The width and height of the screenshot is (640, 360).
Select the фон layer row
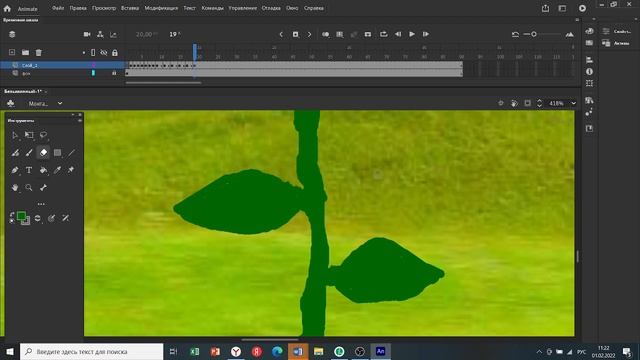pyautogui.click(x=62, y=73)
